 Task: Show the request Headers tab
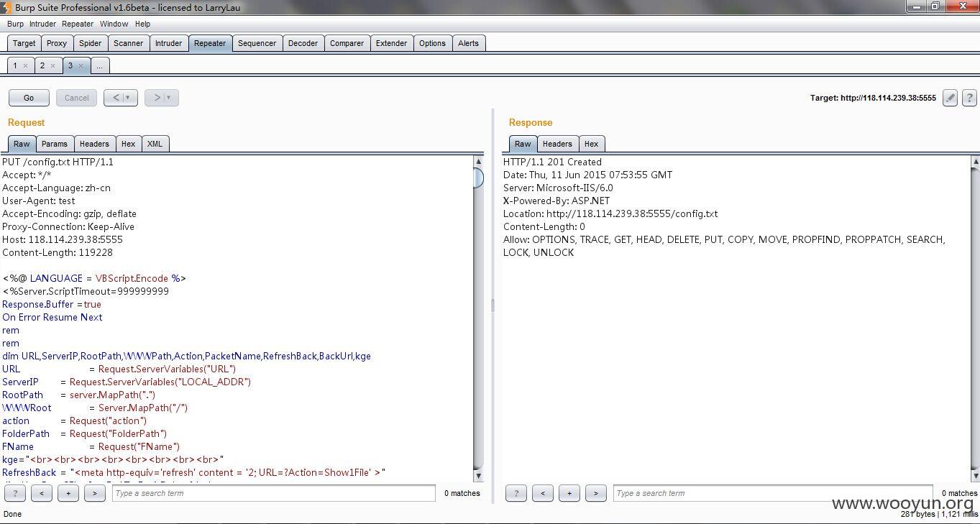[x=95, y=144]
